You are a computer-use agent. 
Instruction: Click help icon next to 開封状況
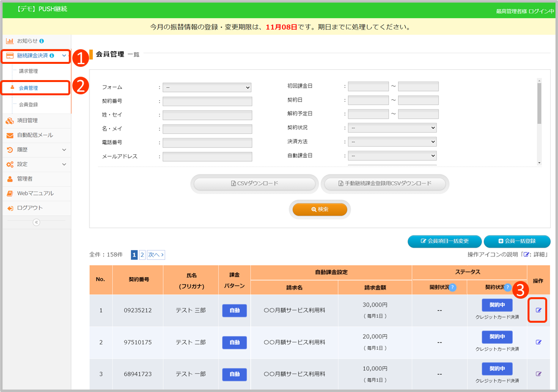tap(452, 287)
